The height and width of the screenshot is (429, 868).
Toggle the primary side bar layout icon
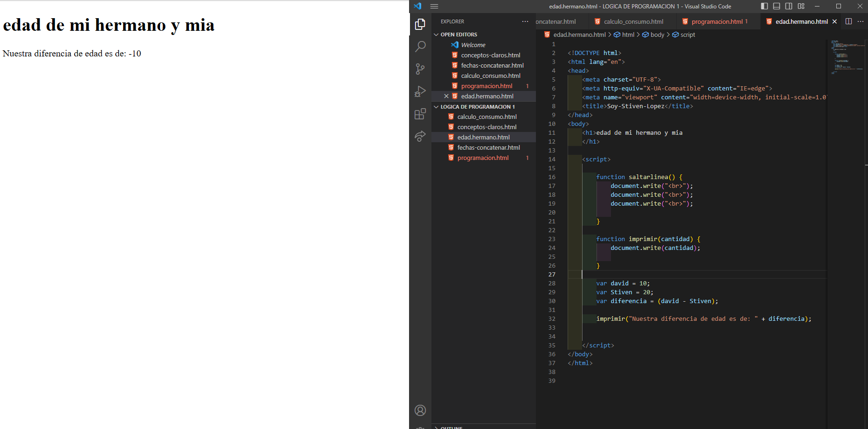coord(764,7)
